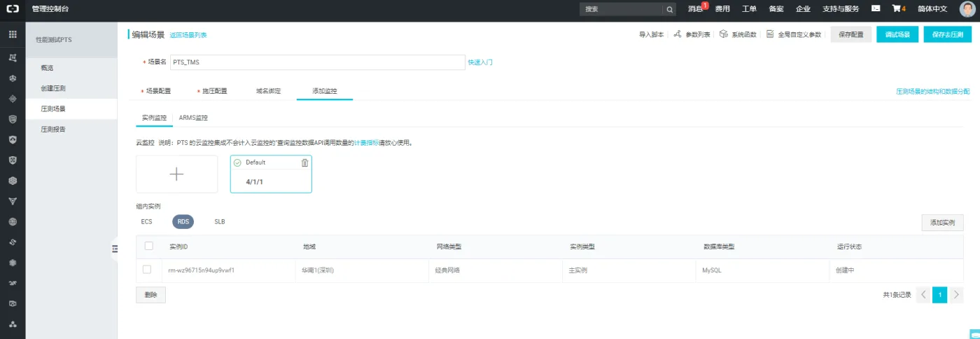Viewport: 980px width, 339px height.
Task: Click the Alibaba Cloud logo icon
Action: pos(13,9)
